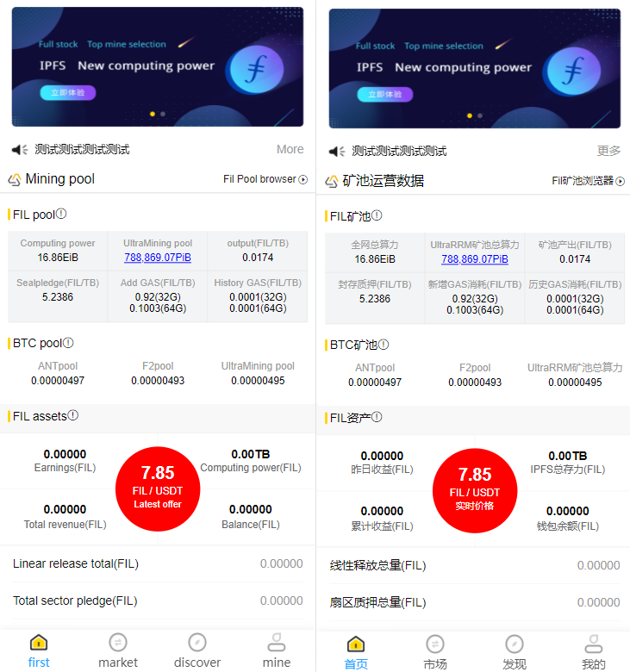Viewport: 630px width, 672px height.
Task: Show More announcements on left panel
Action: [290, 149]
